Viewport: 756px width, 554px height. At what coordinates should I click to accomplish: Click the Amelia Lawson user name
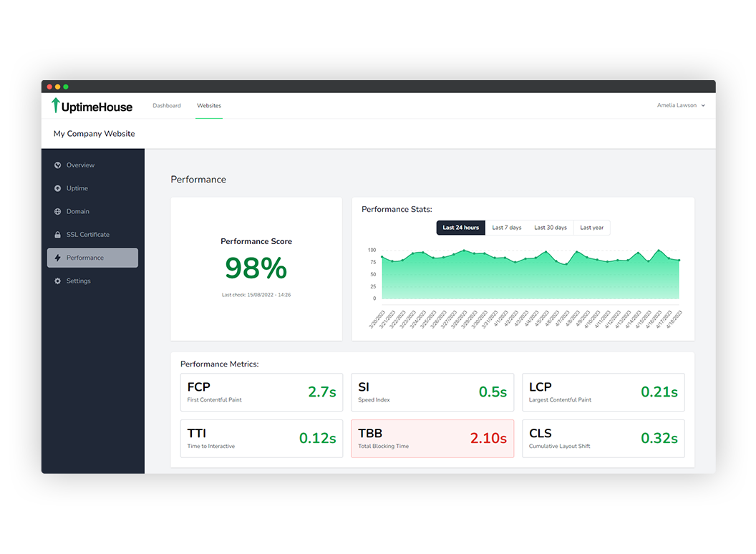coord(677,105)
